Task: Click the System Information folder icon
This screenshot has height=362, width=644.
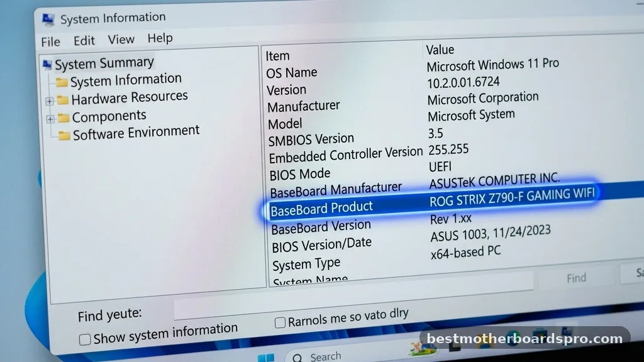Action: (x=62, y=82)
